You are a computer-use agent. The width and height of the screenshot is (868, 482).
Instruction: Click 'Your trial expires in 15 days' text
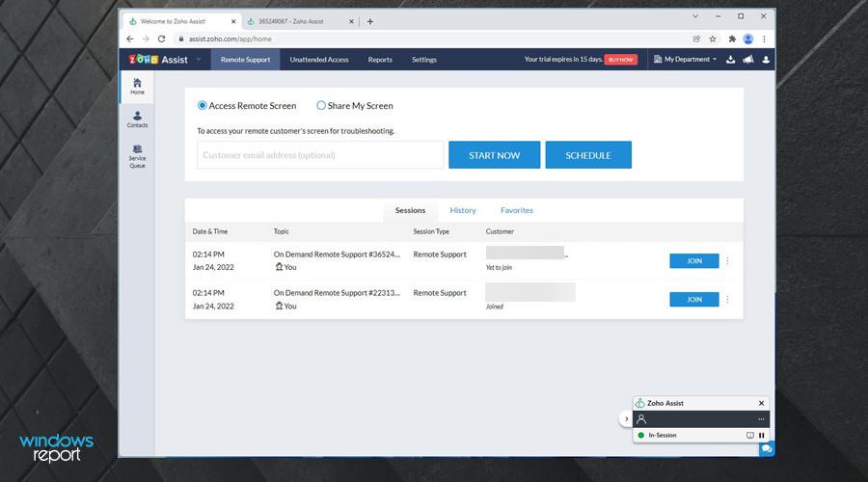click(x=563, y=59)
